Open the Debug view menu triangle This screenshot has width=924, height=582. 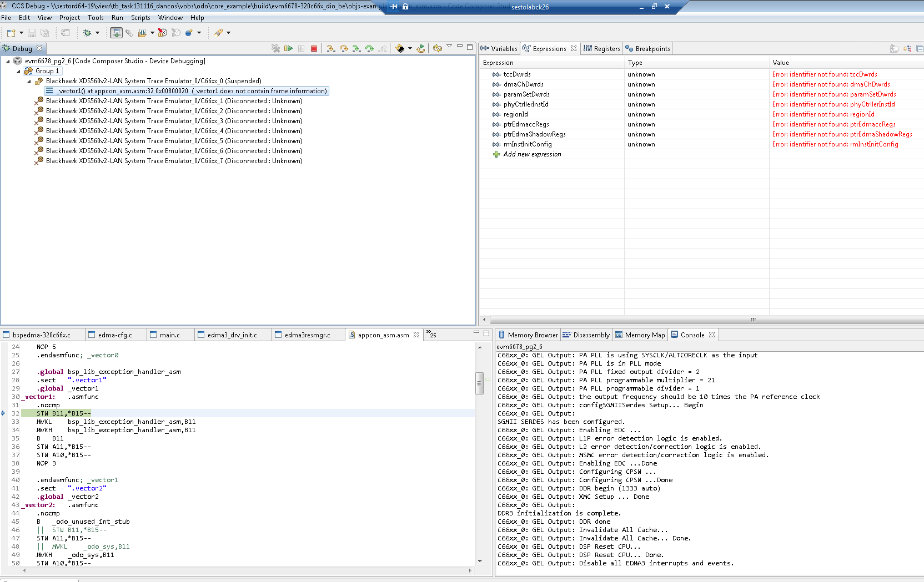tap(449, 46)
